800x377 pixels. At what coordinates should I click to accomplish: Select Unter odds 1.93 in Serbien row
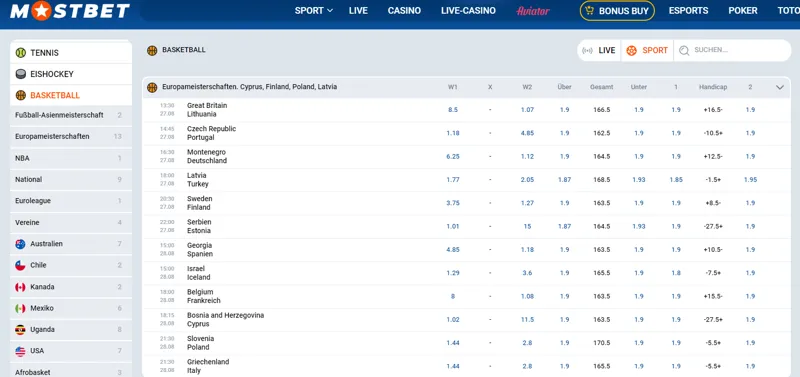coord(639,227)
